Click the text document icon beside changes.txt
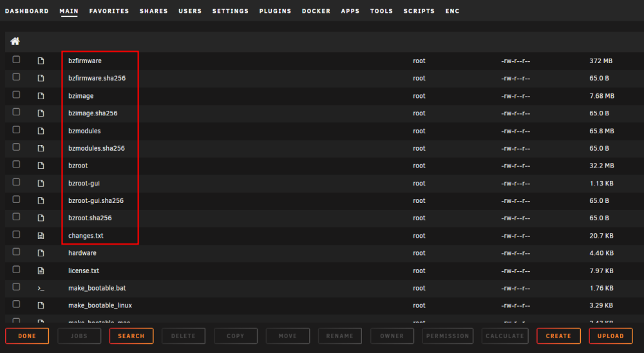644x353 pixels. point(41,236)
